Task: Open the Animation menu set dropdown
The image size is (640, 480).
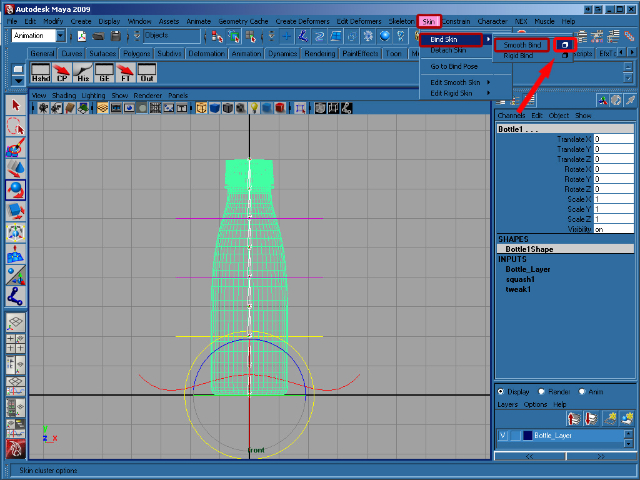Action: pyautogui.click(x=60, y=36)
